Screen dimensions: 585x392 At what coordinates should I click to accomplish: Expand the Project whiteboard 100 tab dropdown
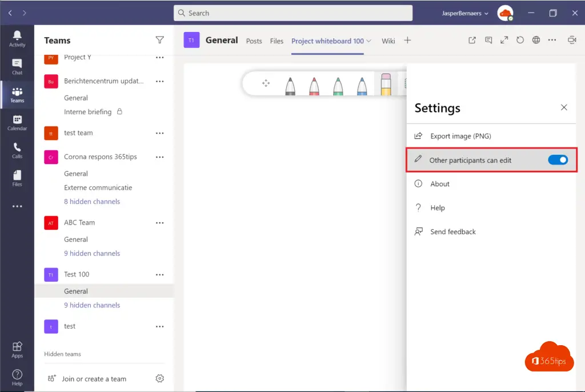point(368,41)
